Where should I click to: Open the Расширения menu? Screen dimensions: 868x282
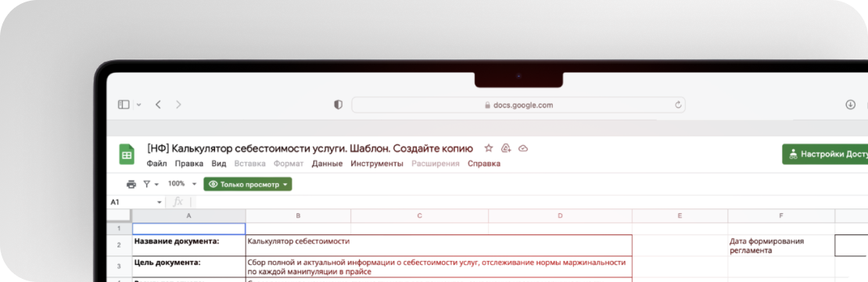435,164
